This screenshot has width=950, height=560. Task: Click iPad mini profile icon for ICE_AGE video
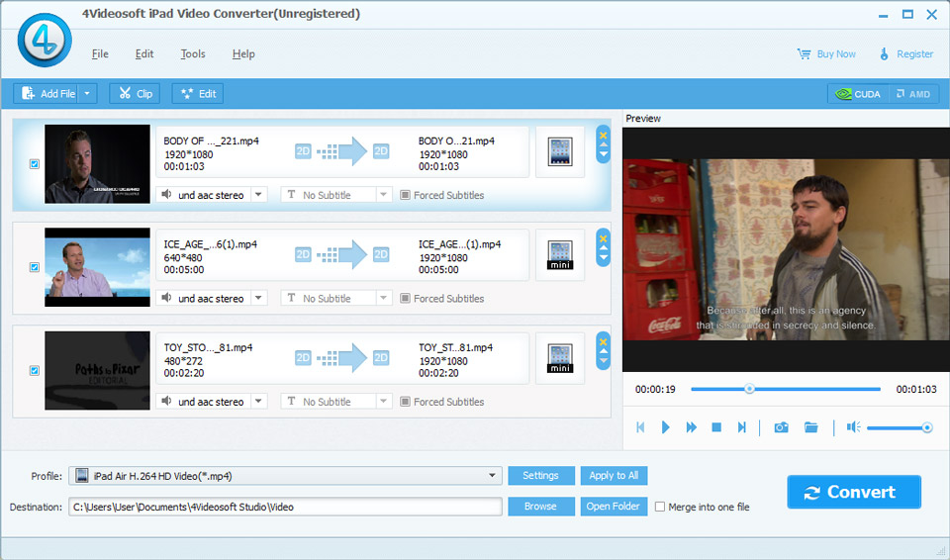click(560, 255)
